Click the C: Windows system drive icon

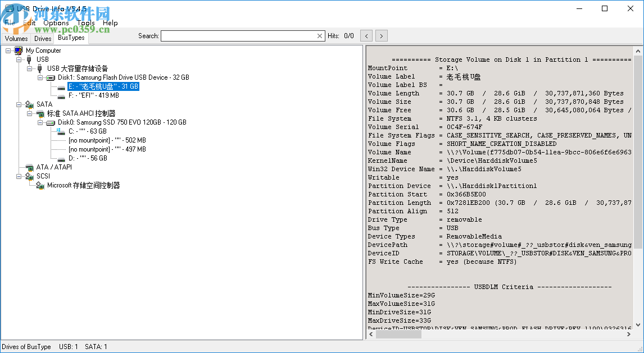[x=61, y=131]
